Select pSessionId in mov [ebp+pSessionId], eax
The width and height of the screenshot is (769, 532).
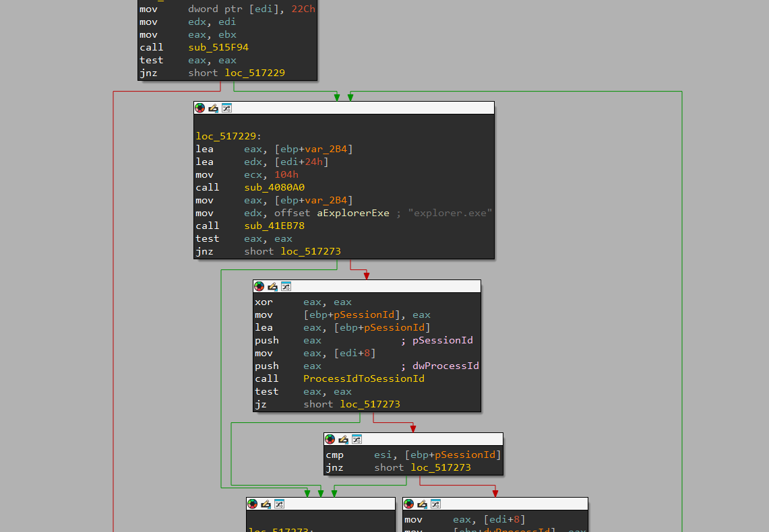click(x=363, y=315)
